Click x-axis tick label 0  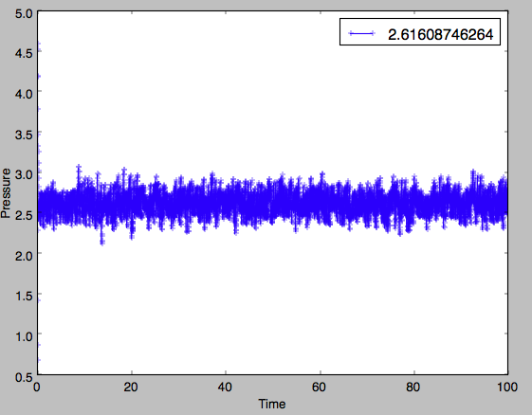point(37,387)
